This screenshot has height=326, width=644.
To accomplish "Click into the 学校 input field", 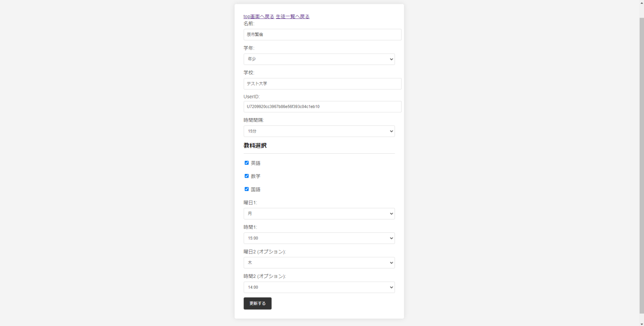I will point(322,84).
